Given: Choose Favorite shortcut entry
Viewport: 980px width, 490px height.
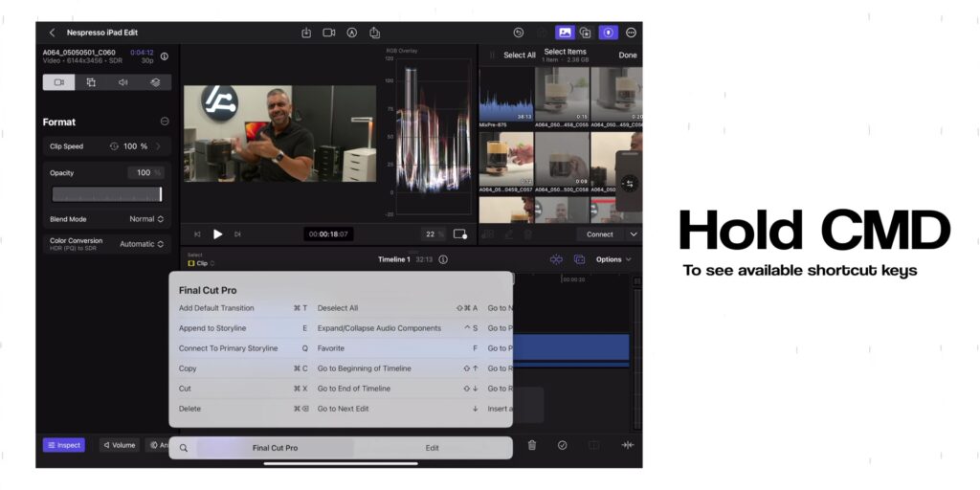Looking at the screenshot, I should (x=397, y=348).
